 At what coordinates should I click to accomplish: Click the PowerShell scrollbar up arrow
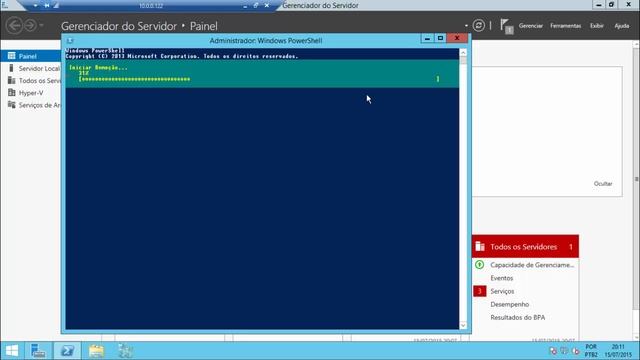click(463, 52)
